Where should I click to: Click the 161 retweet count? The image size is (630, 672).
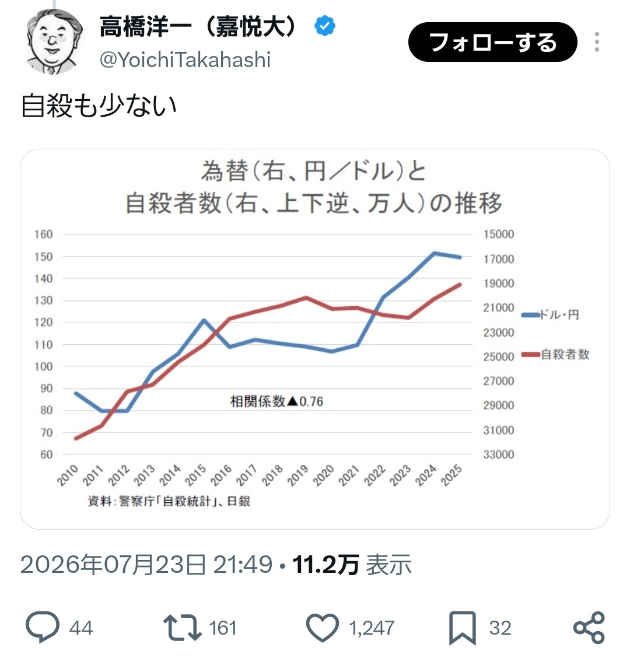coord(223,628)
